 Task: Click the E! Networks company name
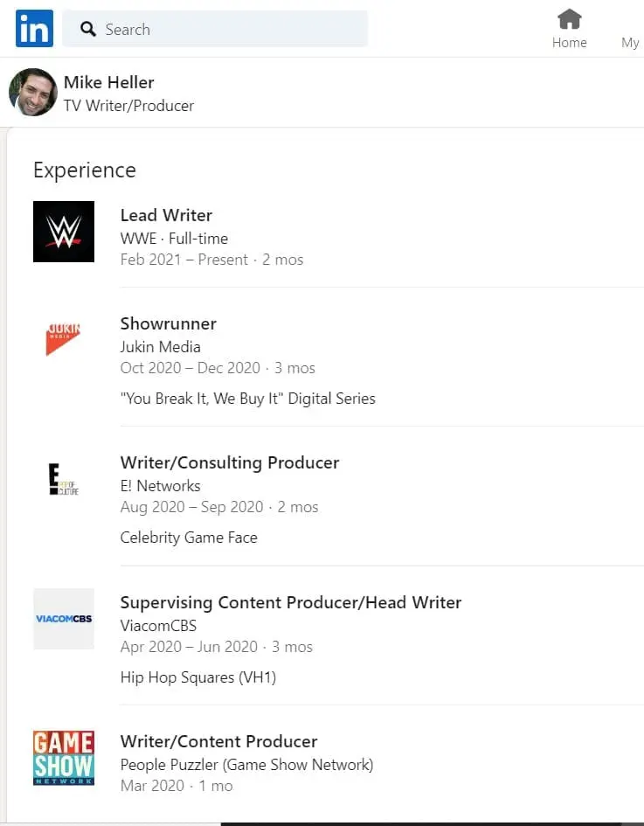pos(160,486)
